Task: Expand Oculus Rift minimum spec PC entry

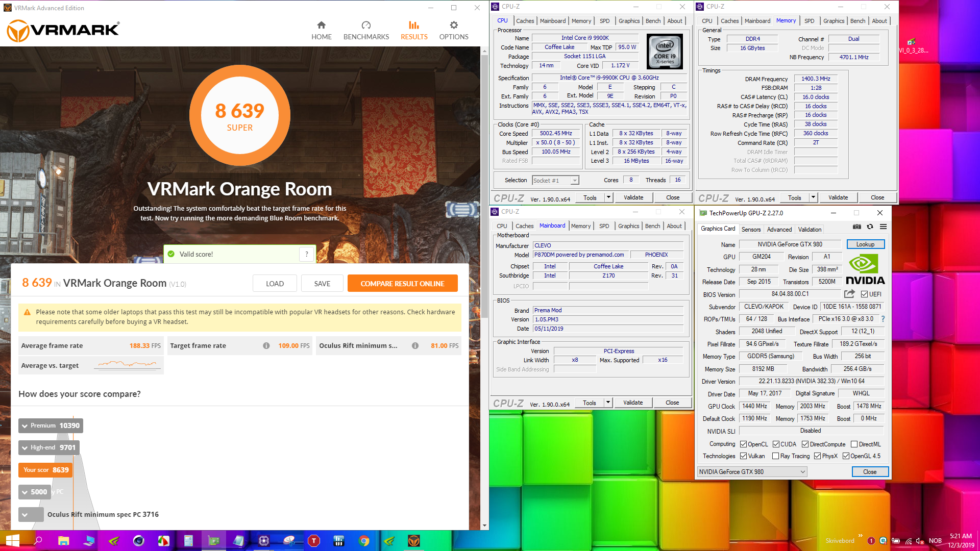Action: coord(31,514)
